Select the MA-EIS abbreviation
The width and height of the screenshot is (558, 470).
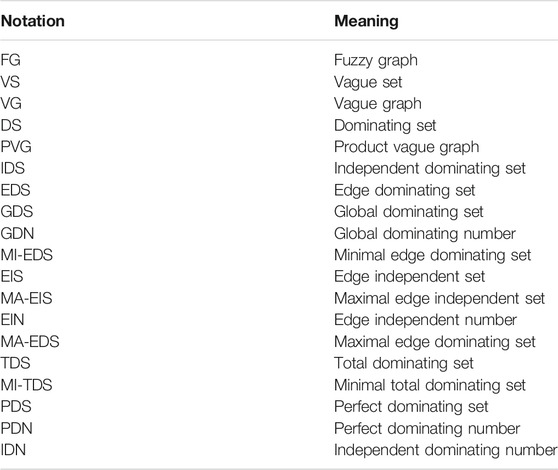pos(26,299)
